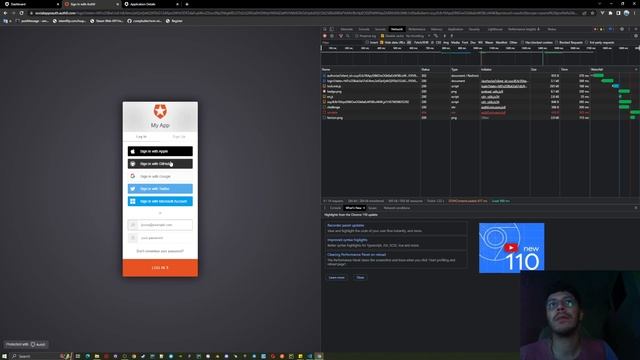Open the Network conditions drawer tab
Viewport: 640px width, 360px height.
point(397,208)
